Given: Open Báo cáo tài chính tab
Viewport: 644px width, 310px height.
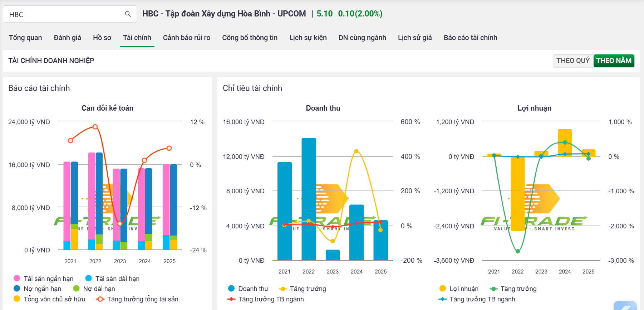Looking at the screenshot, I should point(470,38).
